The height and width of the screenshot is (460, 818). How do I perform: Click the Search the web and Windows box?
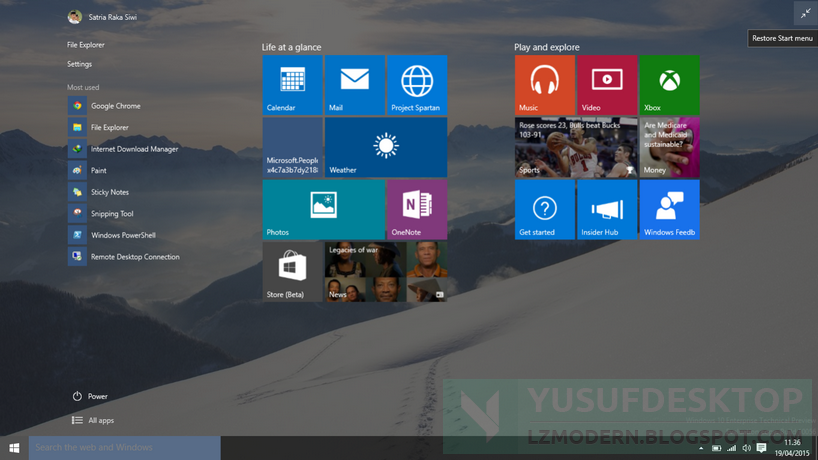pos(125,448)
